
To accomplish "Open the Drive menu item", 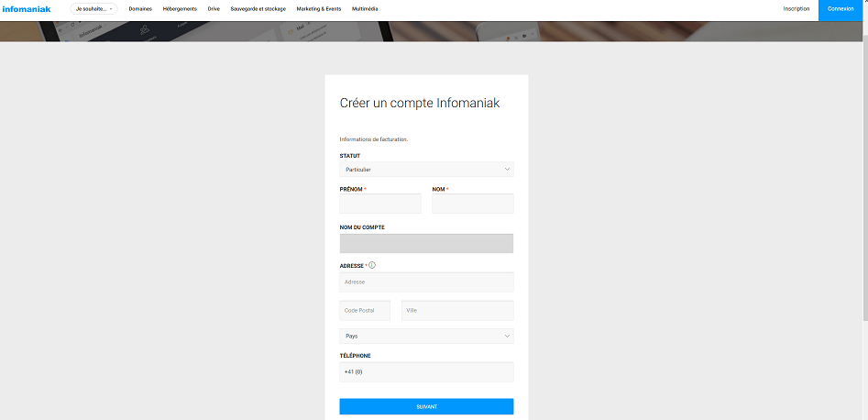I will (214, 9).
